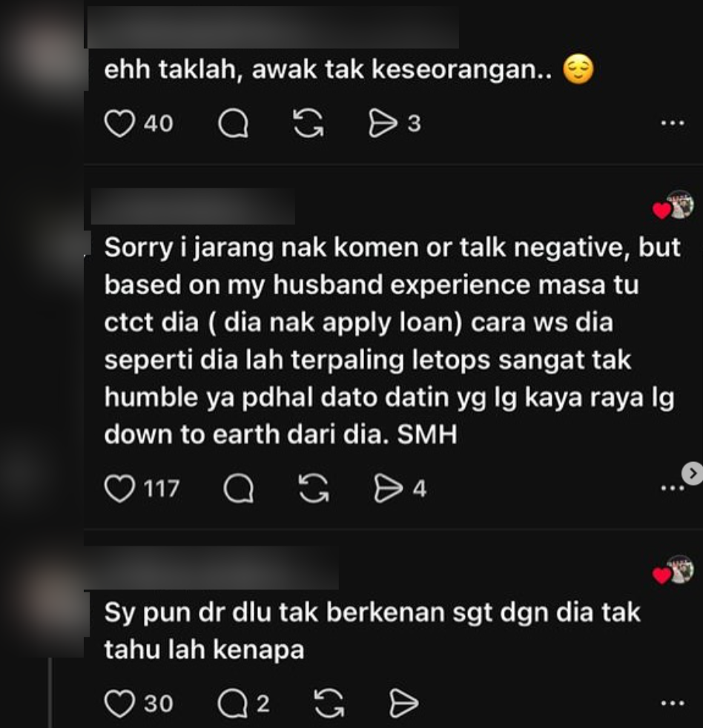Viewport: 703px width, 728px height.
Task: Share the comment with 4 shares
Action: click(389, 489)
